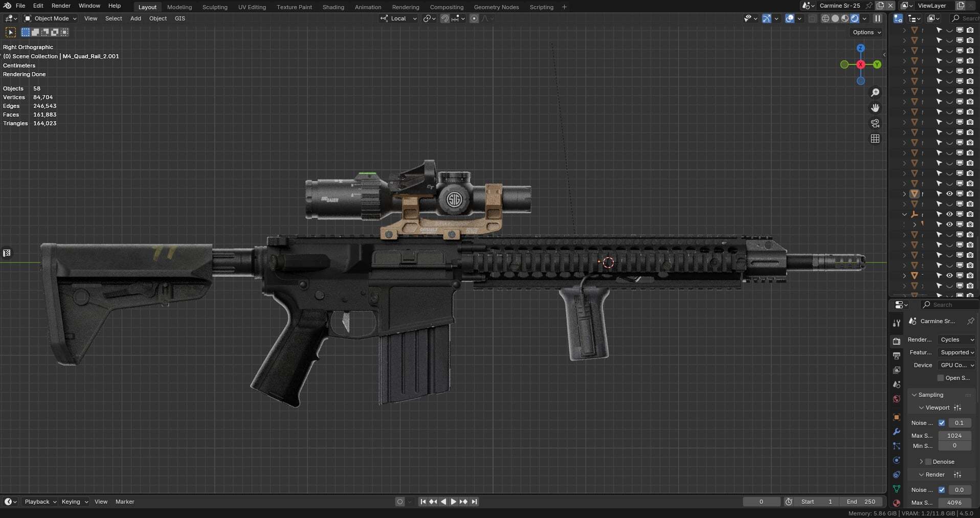Screen dimensions: 980x518
Task: Switch to the Shading workspace tab
Action: click(333, 7)
